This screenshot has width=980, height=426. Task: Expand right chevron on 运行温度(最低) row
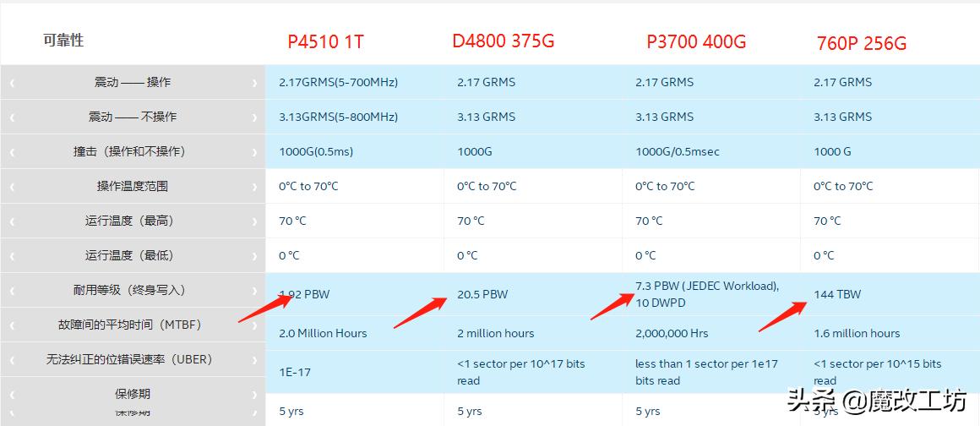(x=253, y=256)
